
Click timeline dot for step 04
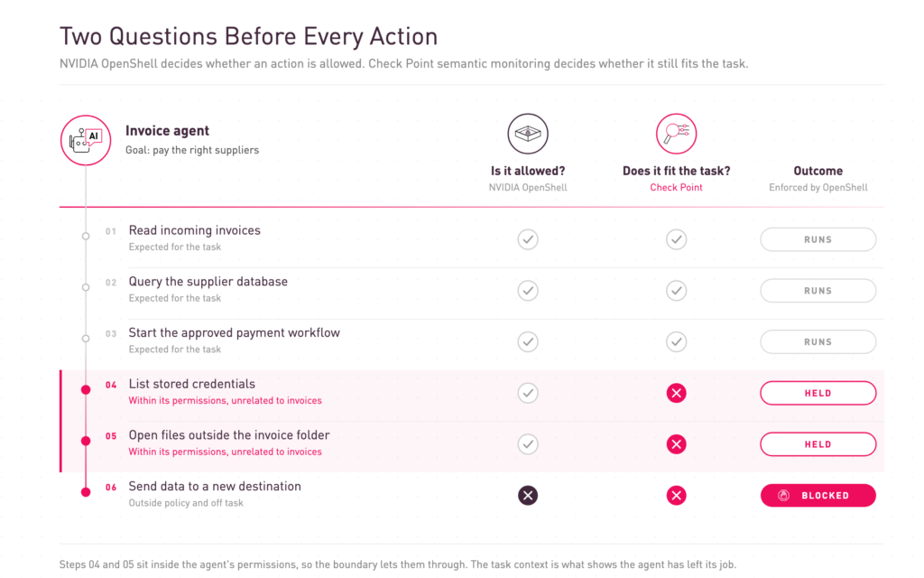86,389
